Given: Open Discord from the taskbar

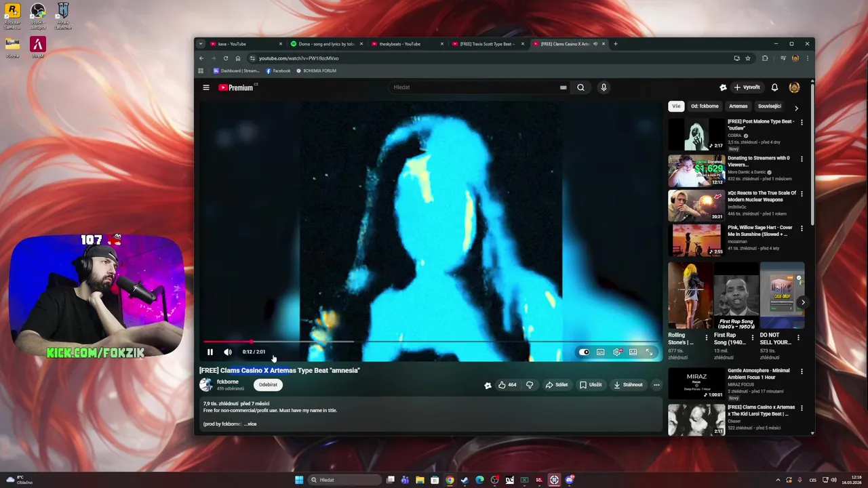Looking at the screenshot, I should point(569,480).
